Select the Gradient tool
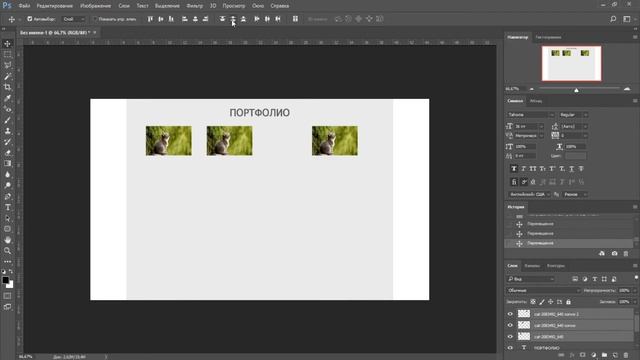 (7, 163)
